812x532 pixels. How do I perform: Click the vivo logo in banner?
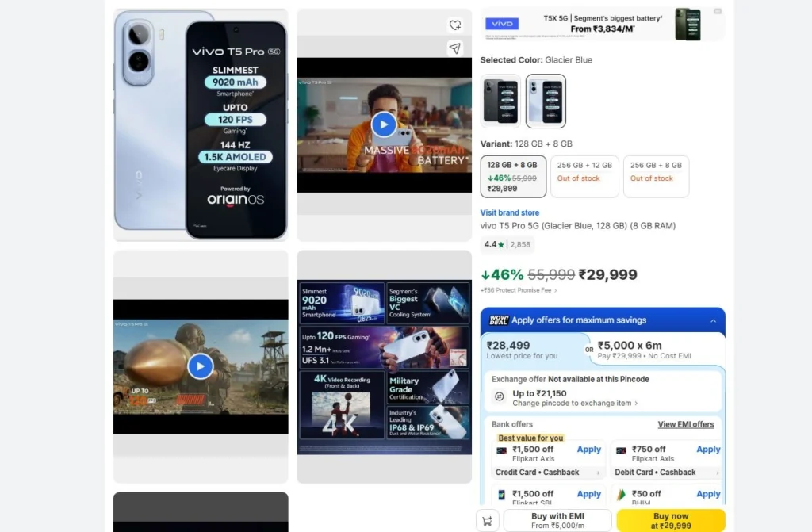(502, 23)
